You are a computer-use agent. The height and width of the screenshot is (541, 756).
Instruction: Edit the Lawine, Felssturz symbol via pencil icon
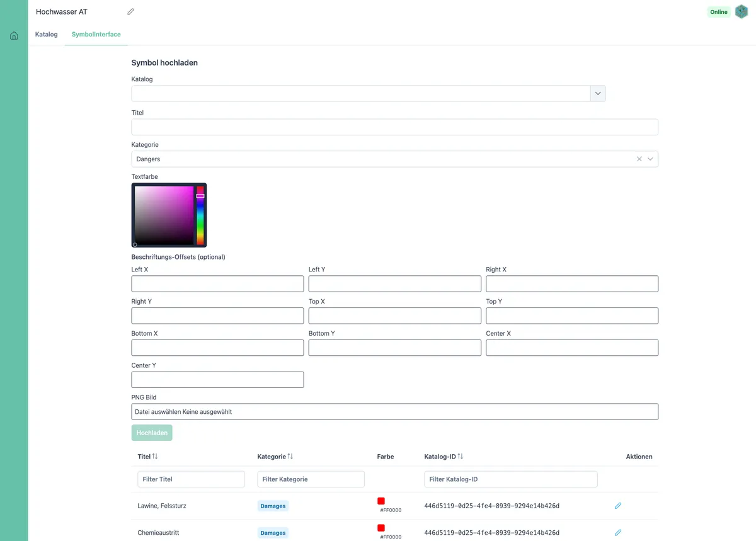(x=618, y=506)
